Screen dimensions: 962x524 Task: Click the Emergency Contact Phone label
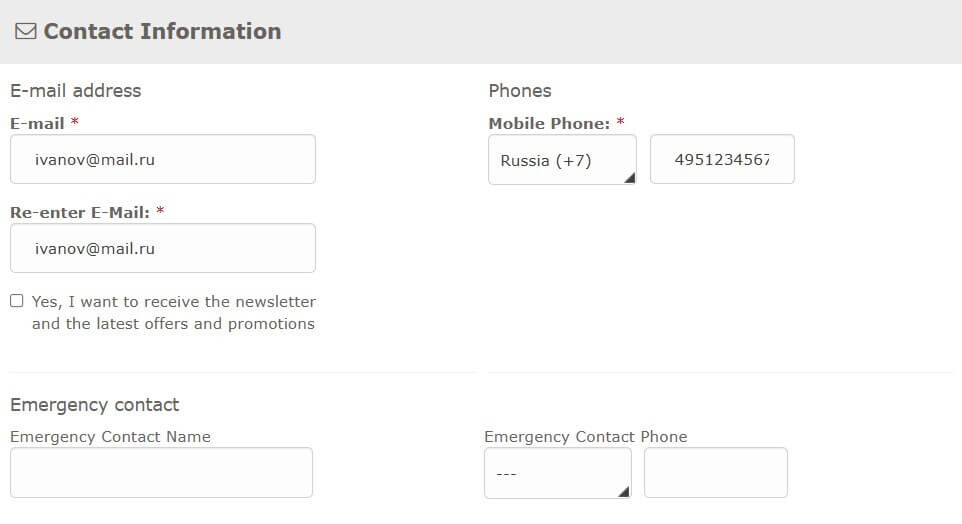(586, 436)
